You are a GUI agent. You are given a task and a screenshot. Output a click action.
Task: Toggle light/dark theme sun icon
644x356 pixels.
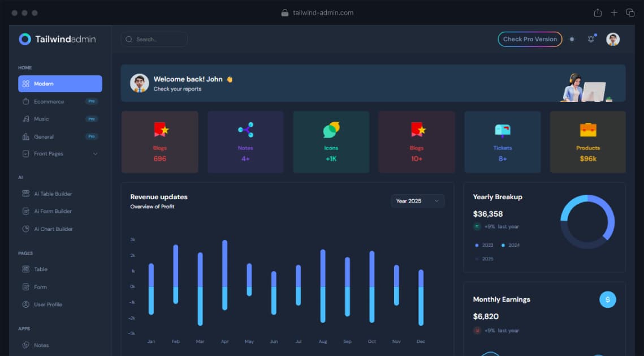pos(572,39)
